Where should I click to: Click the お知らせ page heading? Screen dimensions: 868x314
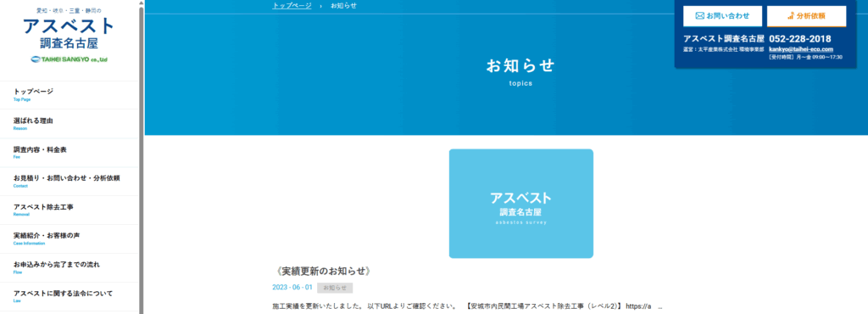click(x=520, y=66)
